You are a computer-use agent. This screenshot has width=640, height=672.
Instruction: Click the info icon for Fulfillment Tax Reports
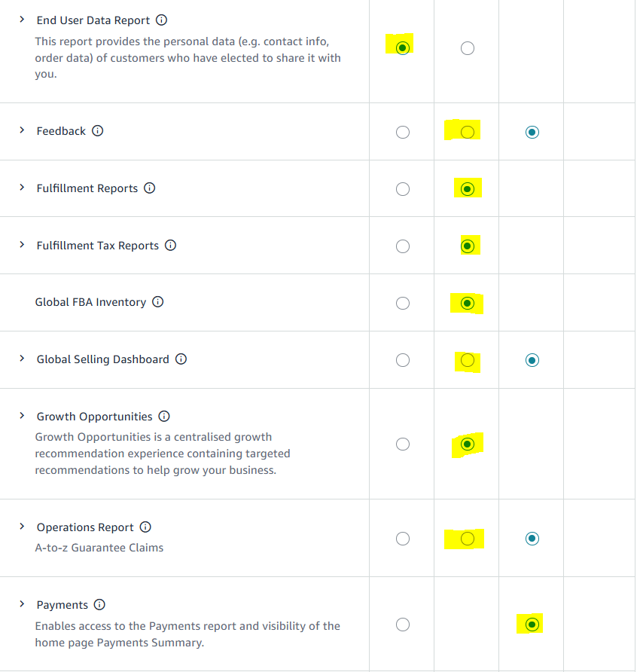(170, 246)
